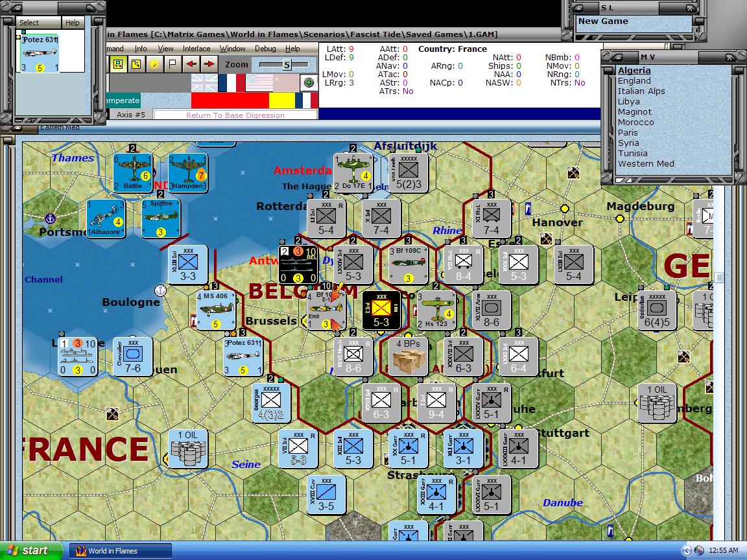This screenshot has width=747, height=560.
Task: Select the Chevalier 7-6 armor unit
Action: coord(133,356)
